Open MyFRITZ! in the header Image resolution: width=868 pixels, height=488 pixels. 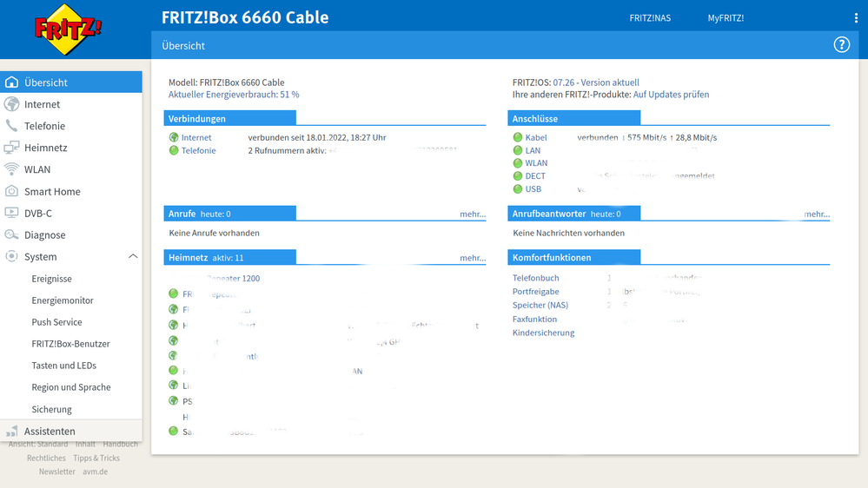(726, 18)
